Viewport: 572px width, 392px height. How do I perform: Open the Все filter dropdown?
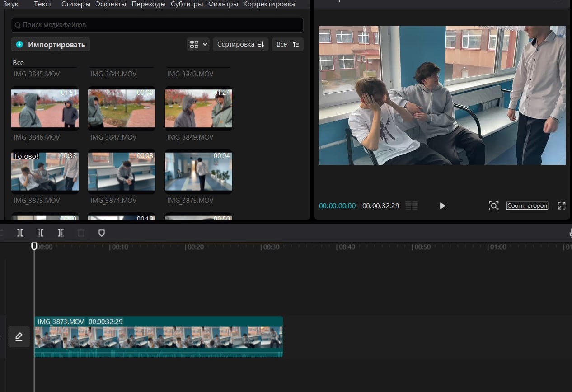point(288,44)
